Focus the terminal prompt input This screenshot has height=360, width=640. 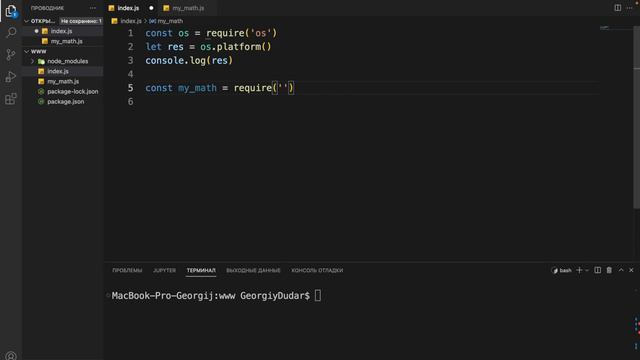click(318, 296)
